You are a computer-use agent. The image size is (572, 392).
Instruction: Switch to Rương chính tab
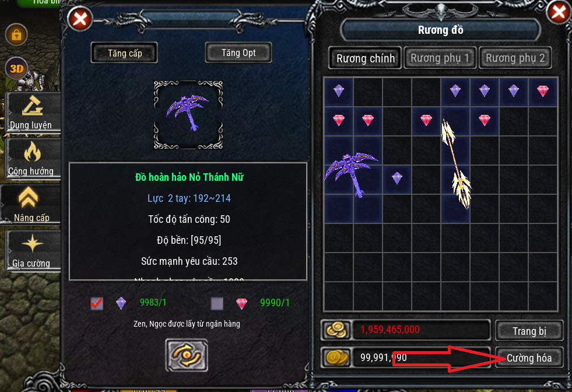[365, 58]
